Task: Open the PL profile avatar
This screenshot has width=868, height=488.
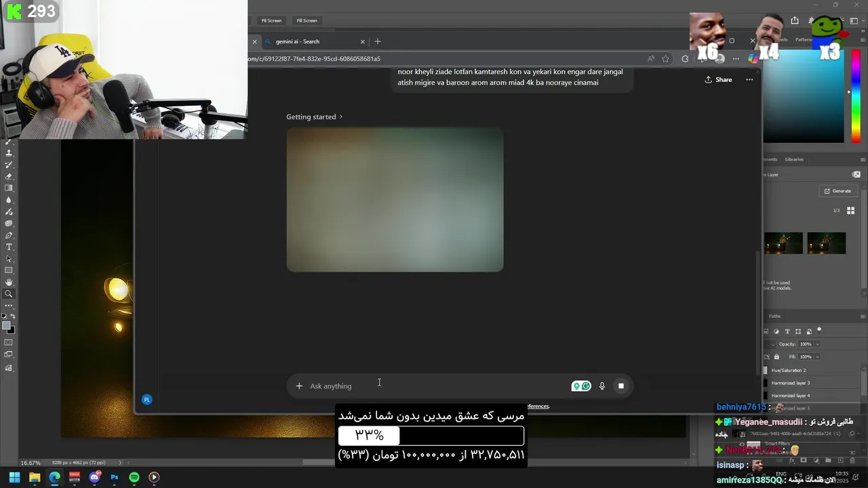Action: tap(146, 399)
